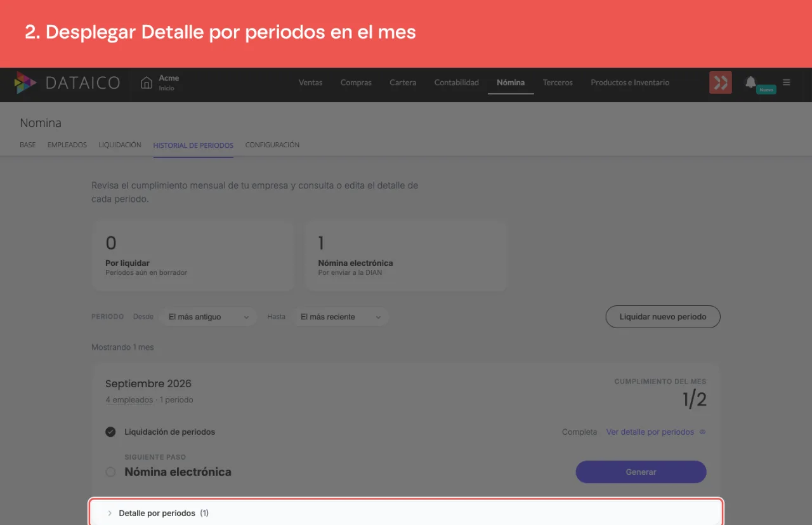Click the Mostrando 1 mes text
This screenshot has height=525, width=812.
pyautogui.click(x=122, y=347)
